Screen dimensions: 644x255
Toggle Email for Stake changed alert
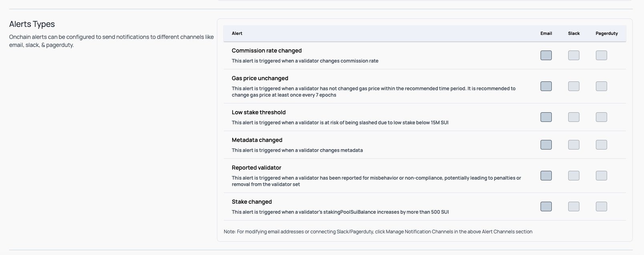(546, 206)
